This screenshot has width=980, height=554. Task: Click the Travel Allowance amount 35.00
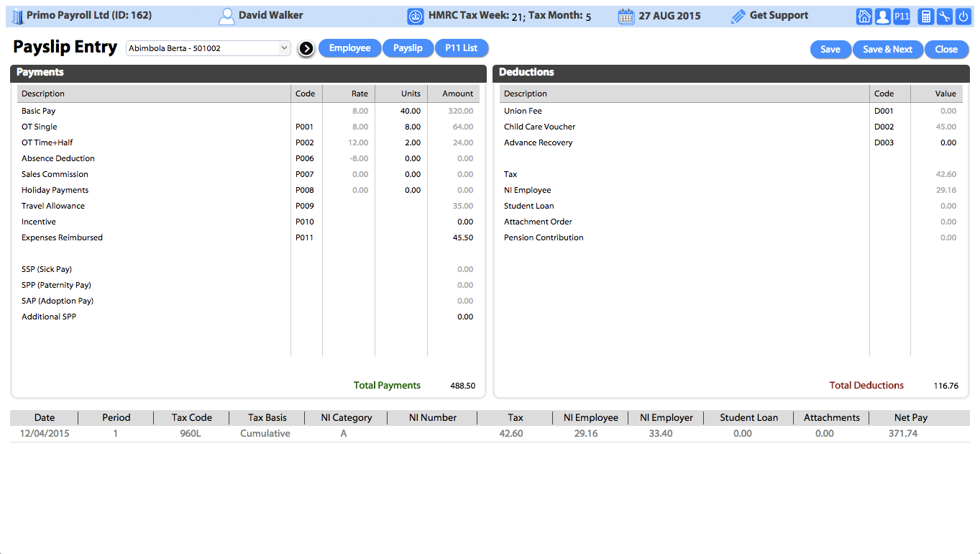click(463, 206)
